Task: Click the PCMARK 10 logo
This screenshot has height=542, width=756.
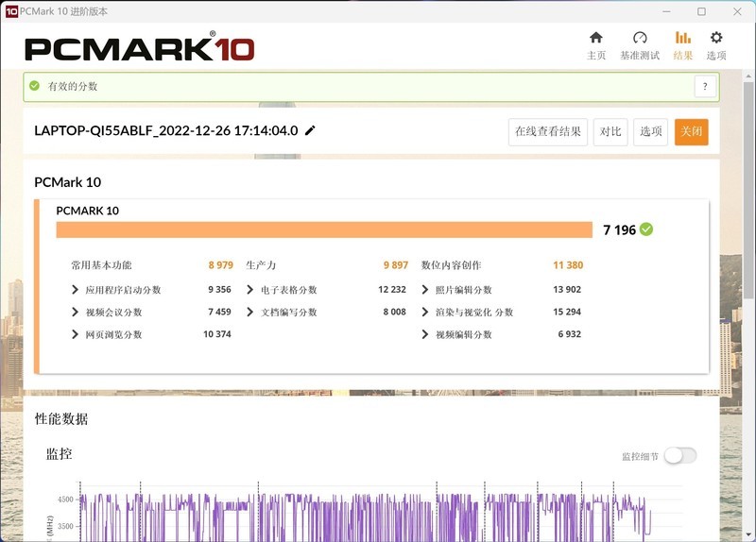Action: click(x=139, y=47)
